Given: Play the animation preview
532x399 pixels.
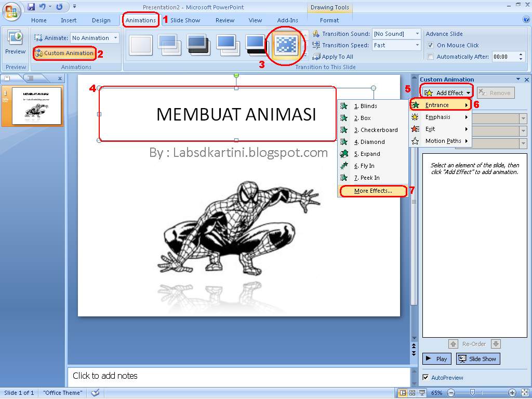Looking at the screenshot, I should click(436, 358).
